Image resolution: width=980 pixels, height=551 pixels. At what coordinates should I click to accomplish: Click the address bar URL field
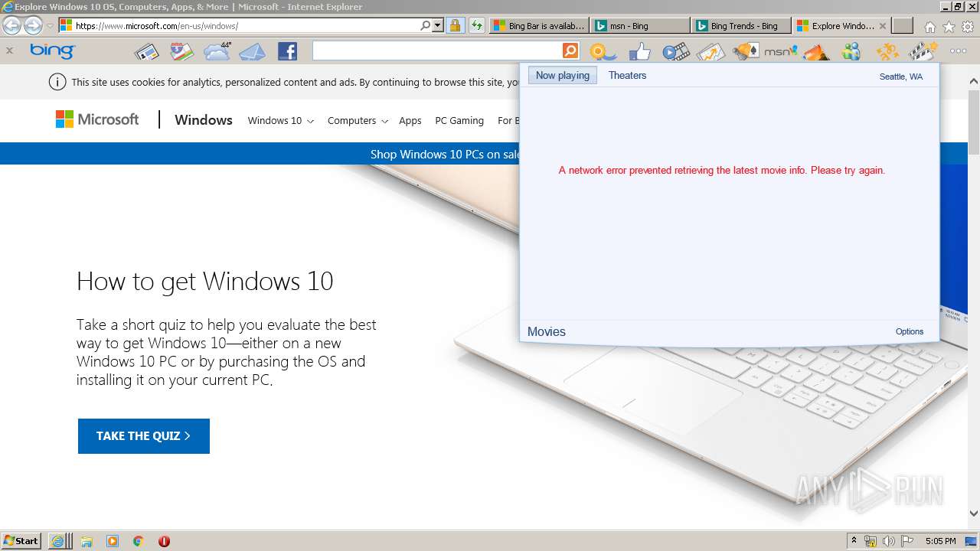[x=239, y=25]
